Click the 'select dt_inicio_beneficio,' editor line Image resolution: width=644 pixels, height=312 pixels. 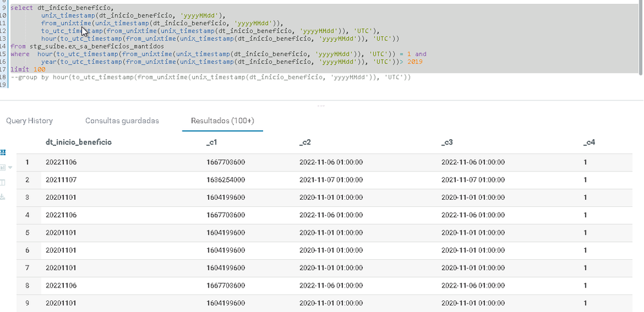(62, 8)
